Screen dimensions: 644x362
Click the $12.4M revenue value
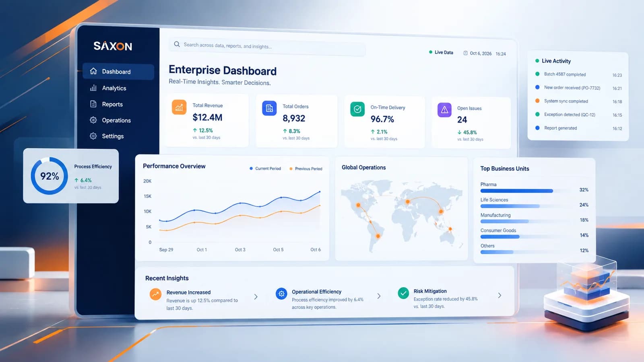click(x=207, y=117)
